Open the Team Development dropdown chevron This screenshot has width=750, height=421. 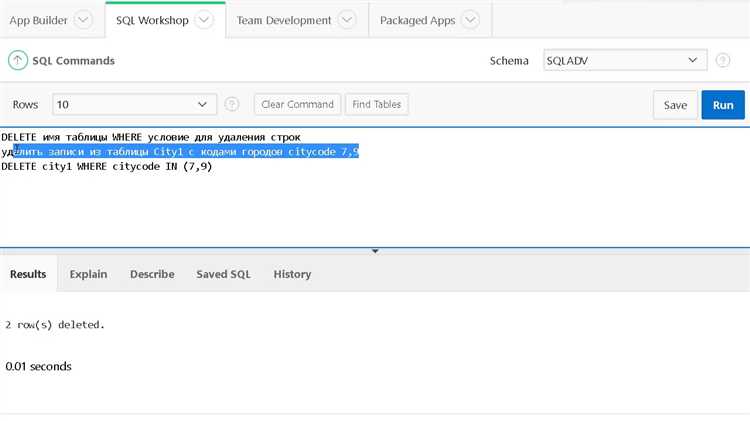347,20
